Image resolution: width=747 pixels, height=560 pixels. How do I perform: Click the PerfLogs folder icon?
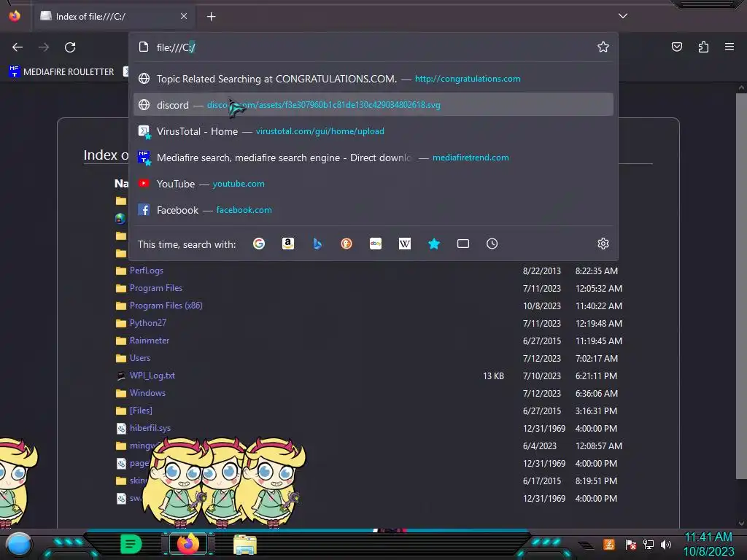(x=121, y=271)
